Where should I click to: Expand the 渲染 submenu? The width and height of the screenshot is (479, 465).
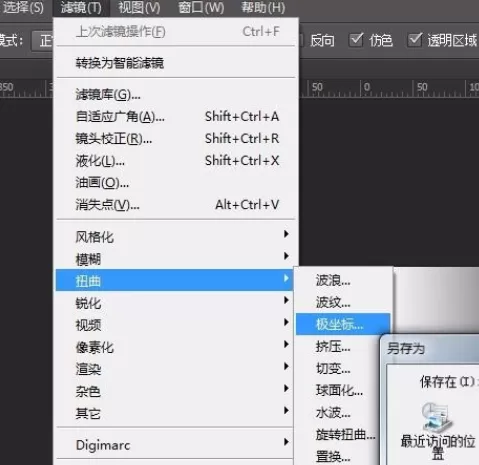coord(174,369)
